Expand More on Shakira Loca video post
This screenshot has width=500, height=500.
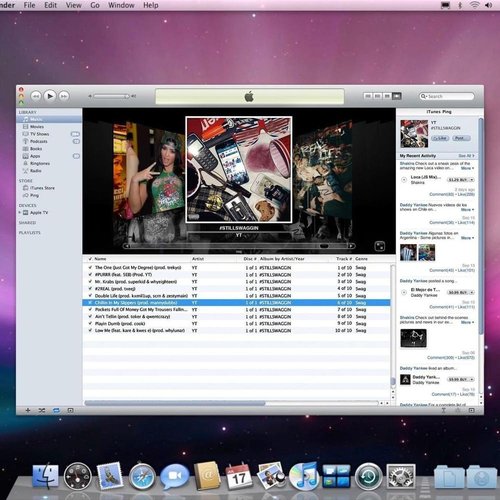(467, 168)
